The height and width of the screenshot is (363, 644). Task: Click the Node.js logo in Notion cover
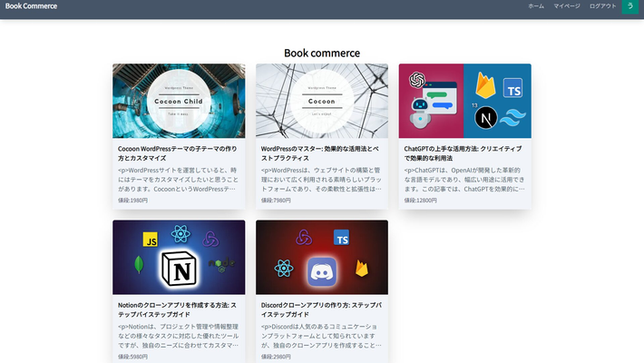[x=222, y=264]
